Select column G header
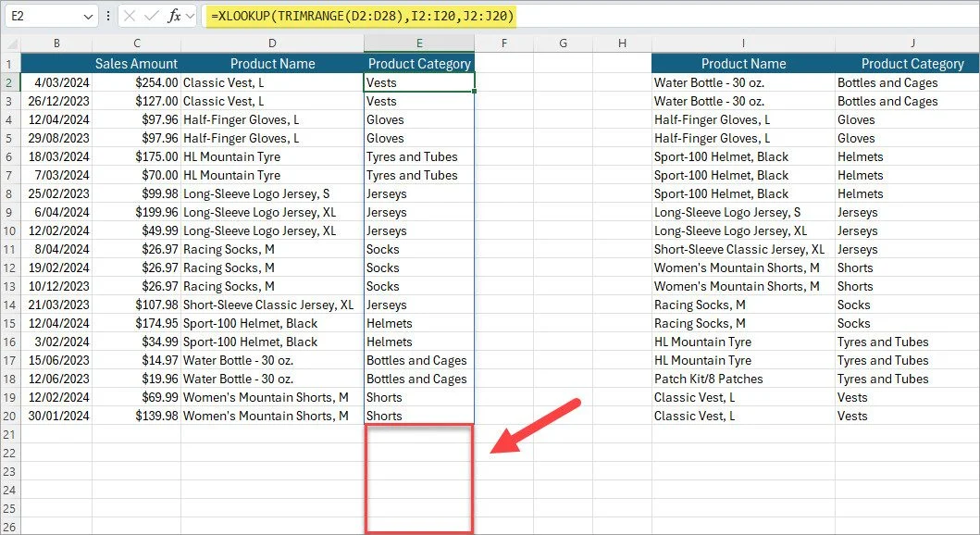Screen dimensions: 980x535 [x=564, y=44]
